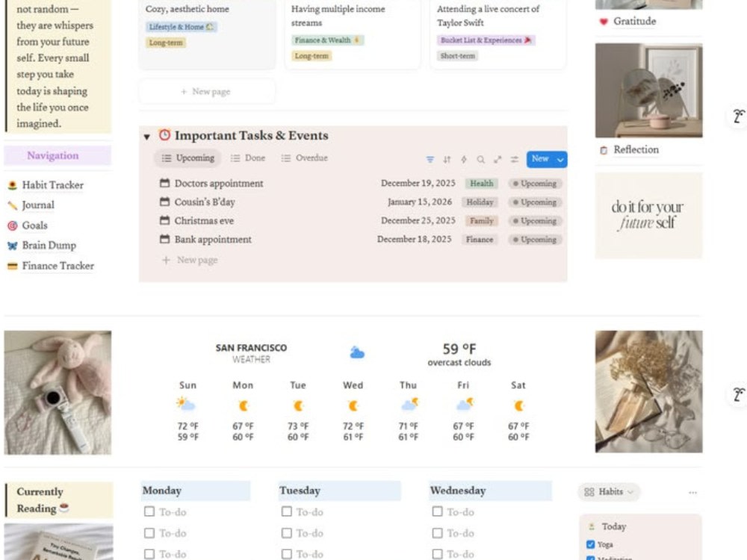Open the Finance Tracker link

(x=58, y=267)
